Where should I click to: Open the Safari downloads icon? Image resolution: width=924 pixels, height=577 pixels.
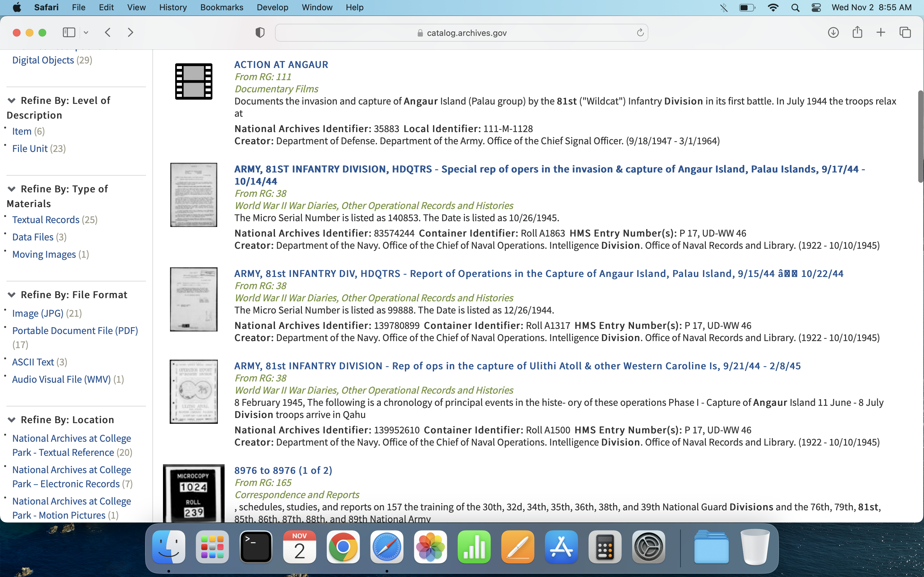point(833,32)
